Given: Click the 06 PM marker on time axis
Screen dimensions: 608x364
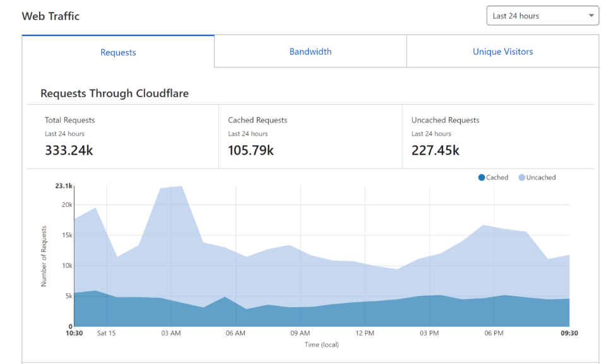Looking at the screenshot, I should click(494, 333).
